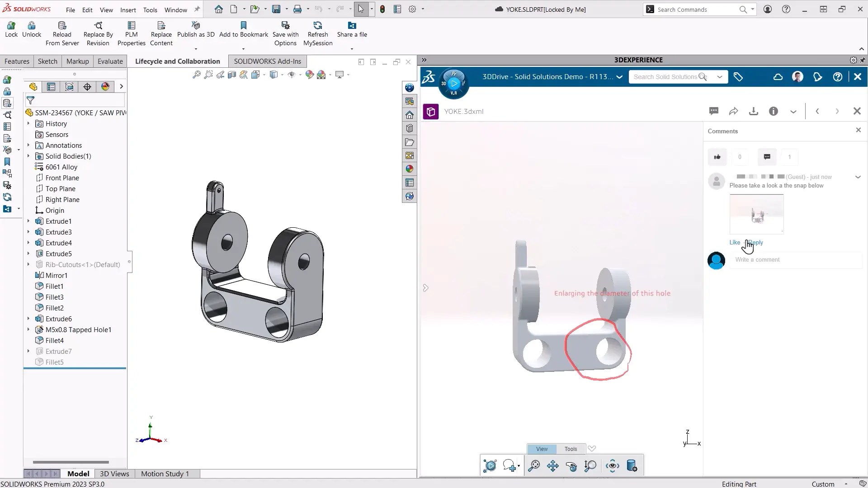Click the thumbs up like button
The height and width of the screenshot is (488, 868).
[717, 157]
